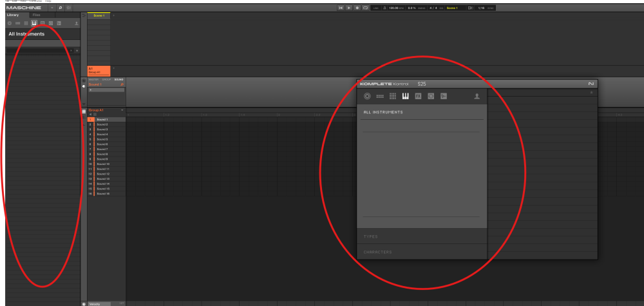This screenshot has width=644, height=306.
Task: Toggle favorites star beside library search
Action: (x=77, y=50)
